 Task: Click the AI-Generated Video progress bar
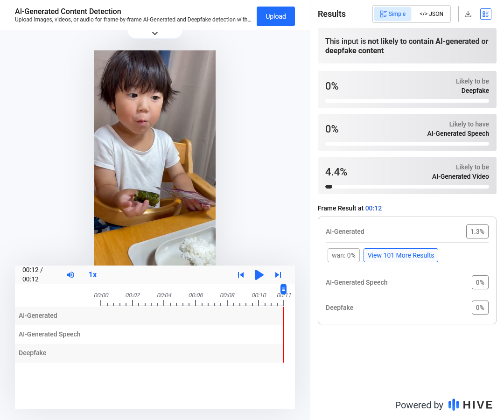click(407, 187)
